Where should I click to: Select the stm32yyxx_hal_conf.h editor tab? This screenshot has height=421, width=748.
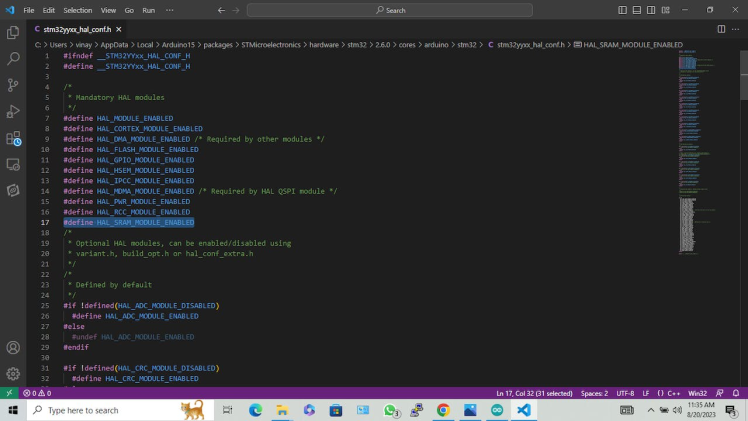80,29
